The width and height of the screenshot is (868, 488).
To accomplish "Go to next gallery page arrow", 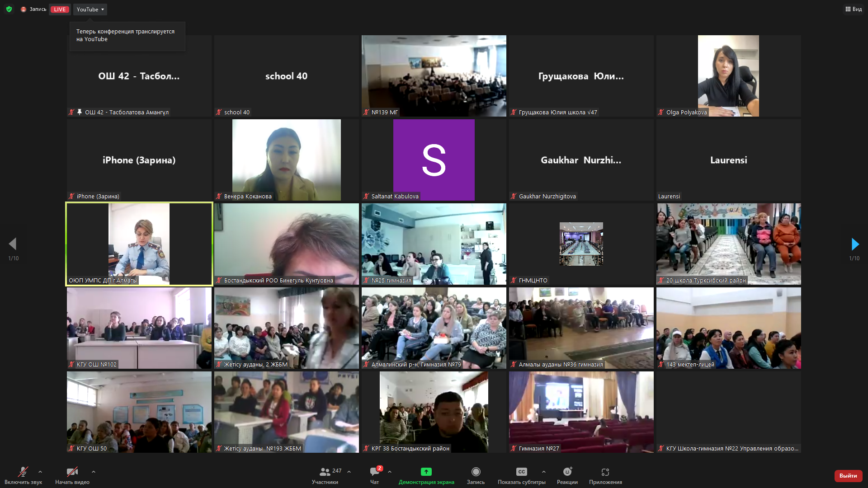I will pos(855,244).
